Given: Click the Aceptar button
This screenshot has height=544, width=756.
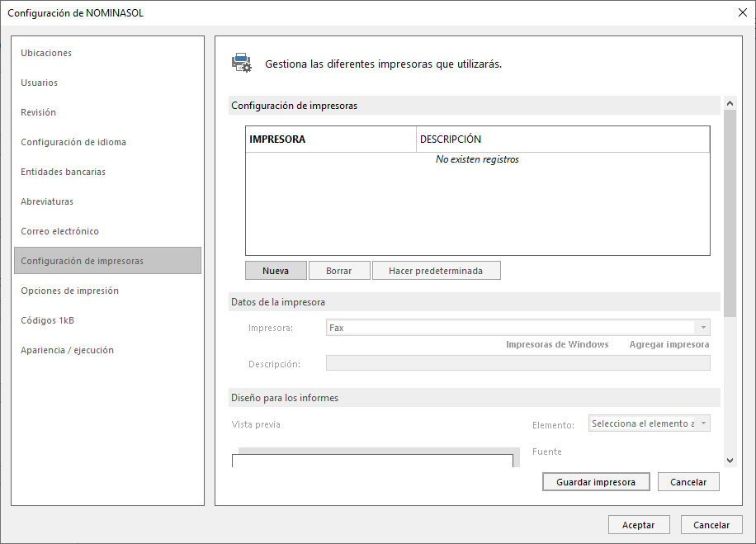Looking at the screenshot, I should (639, 525).
